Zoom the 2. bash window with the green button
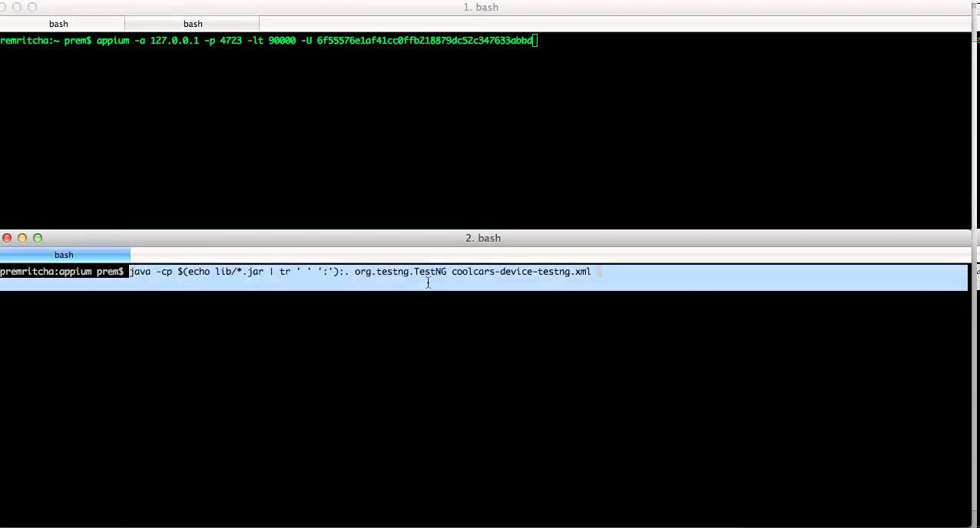Screen dimensions: 980x528 pyautogui.click(x=38, y=238)
